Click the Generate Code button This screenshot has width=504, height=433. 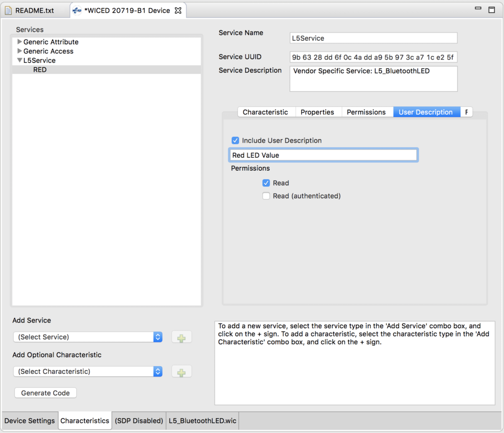click(x=45, y=393)
